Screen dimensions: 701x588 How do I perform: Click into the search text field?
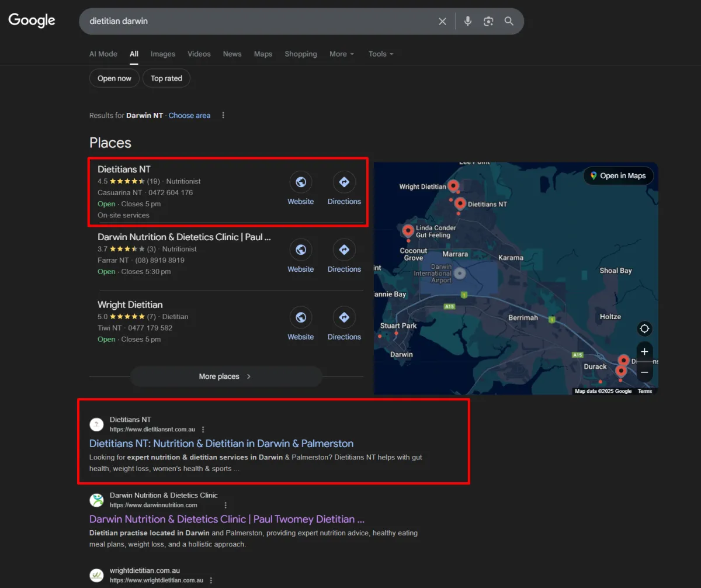click(x=257, y=22)
